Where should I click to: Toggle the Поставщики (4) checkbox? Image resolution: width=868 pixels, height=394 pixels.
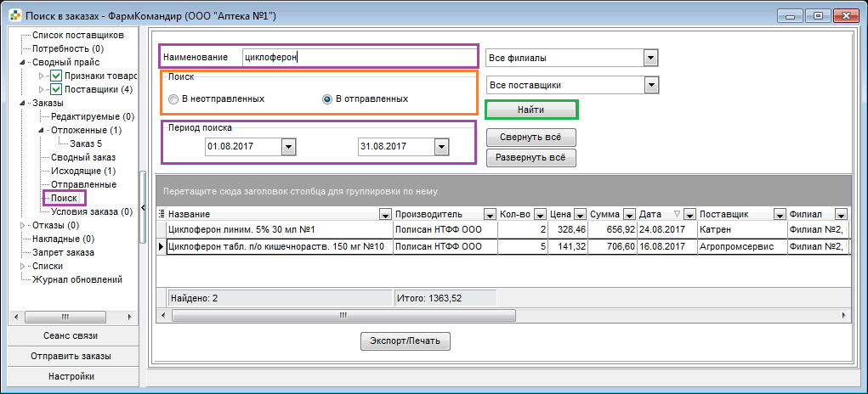(x=56, y=89)
